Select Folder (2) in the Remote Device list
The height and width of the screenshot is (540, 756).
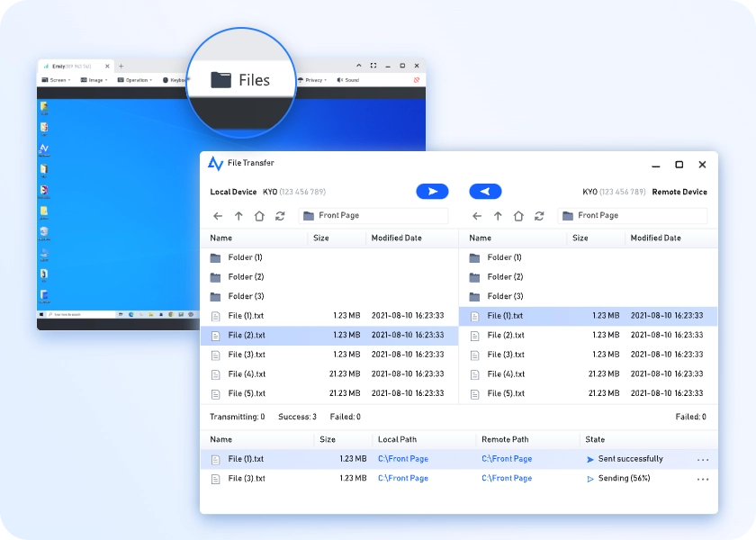click(x=504, y=277)
